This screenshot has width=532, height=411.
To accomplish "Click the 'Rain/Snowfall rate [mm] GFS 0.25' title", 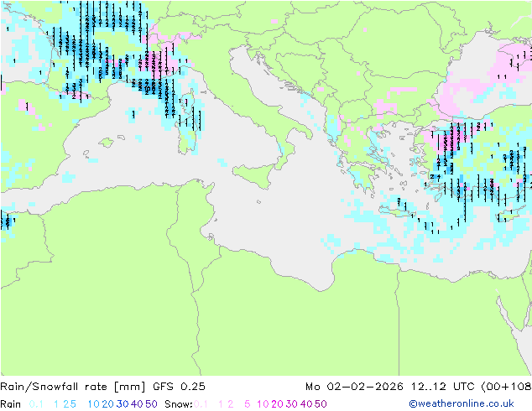I will pos(102,387).
